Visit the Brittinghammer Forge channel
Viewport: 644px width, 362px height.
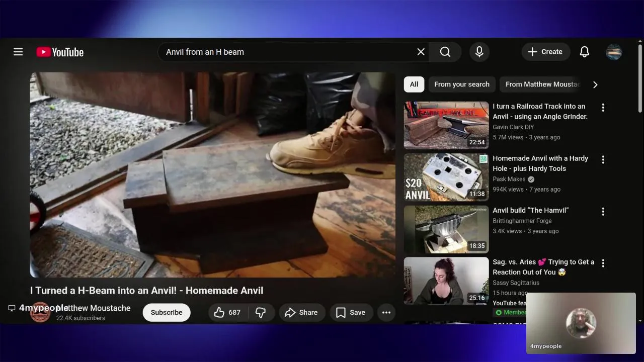522,221
